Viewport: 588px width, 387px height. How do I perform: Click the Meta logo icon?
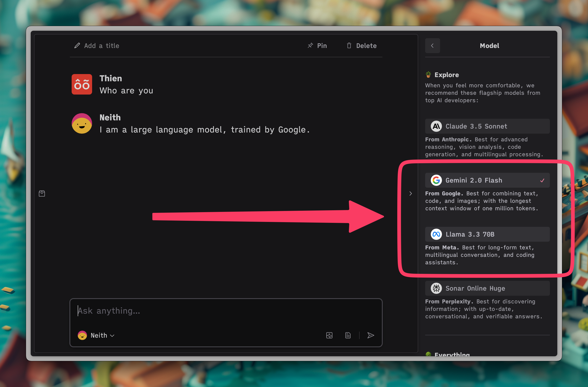436,234
